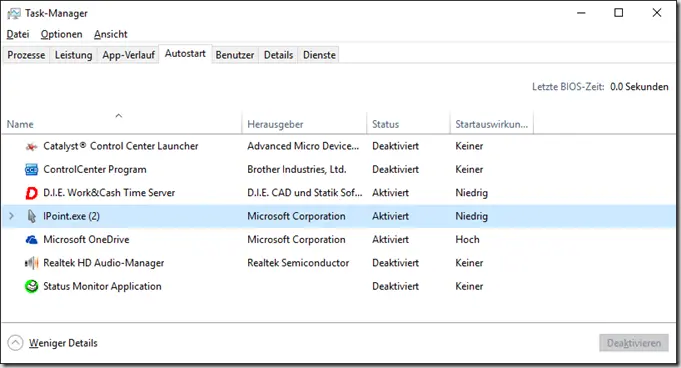Click the Task-Manager title bar icon
Viewport: 681px width, 368px height.
pos(13,13)
